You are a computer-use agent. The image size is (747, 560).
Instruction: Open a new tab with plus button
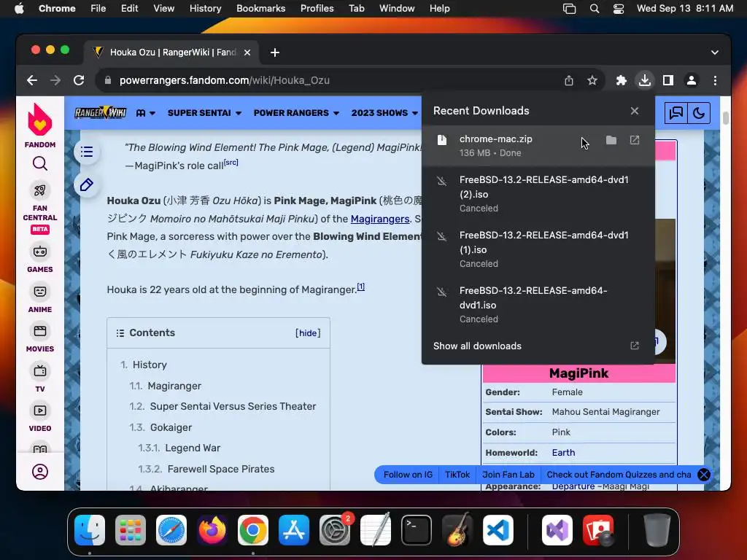[x=275, y=52]
